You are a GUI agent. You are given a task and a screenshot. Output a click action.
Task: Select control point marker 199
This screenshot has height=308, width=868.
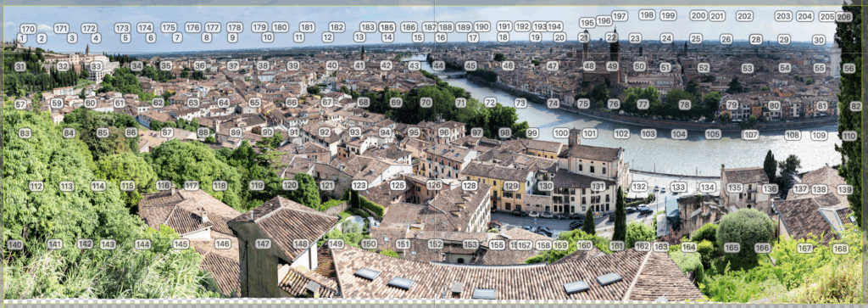(x=668, y=15)
